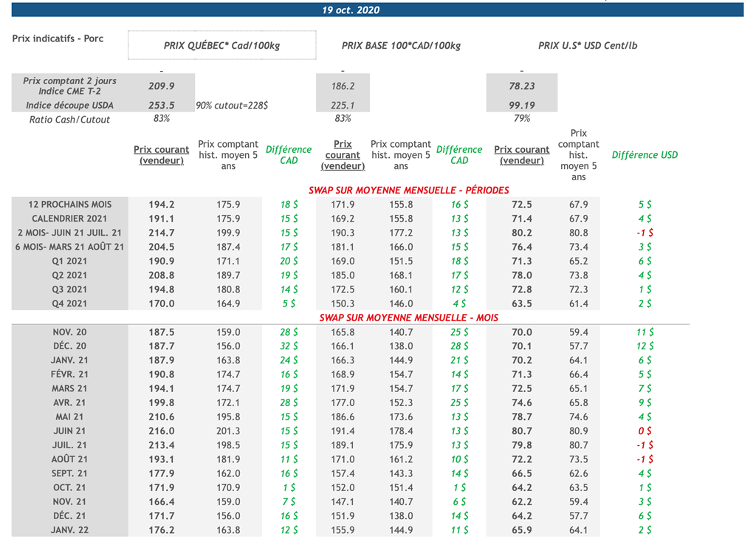This screenshot has width=756, height=545.
Task: Select the JUIN 21 month row label
Action: click(69, 431)
